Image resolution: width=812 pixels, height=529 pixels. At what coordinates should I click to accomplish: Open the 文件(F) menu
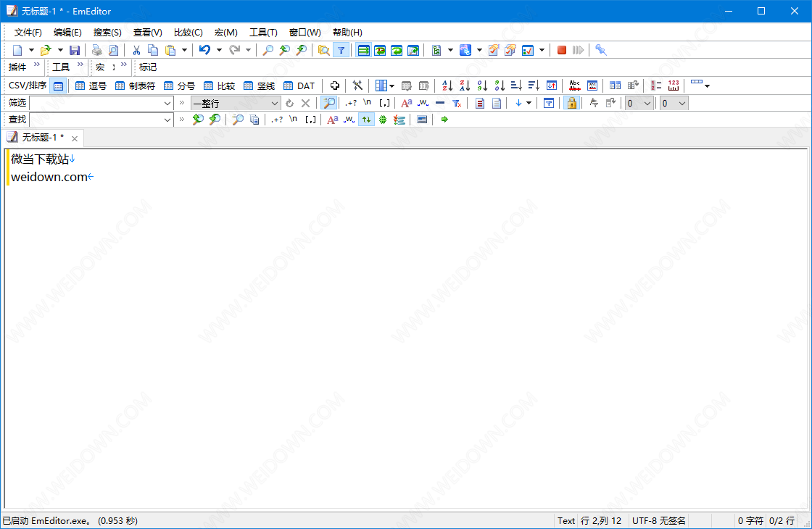click(x=28, y=33)
